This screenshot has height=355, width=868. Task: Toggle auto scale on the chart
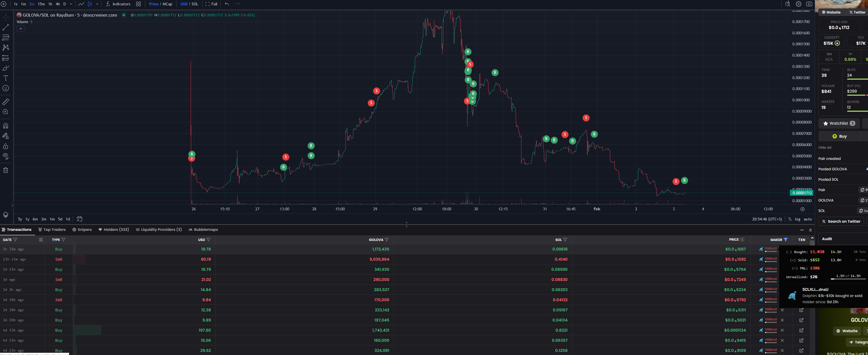[808, 219]
